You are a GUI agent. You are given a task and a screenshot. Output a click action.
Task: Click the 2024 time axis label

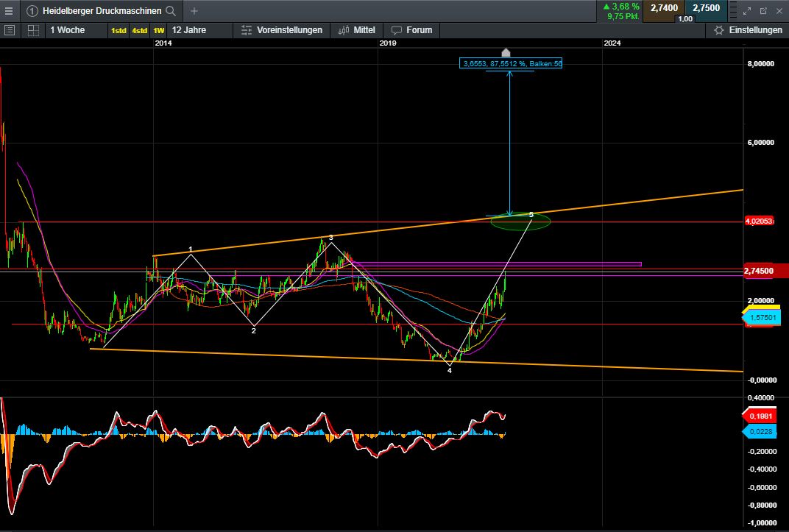tap(612, 43)
